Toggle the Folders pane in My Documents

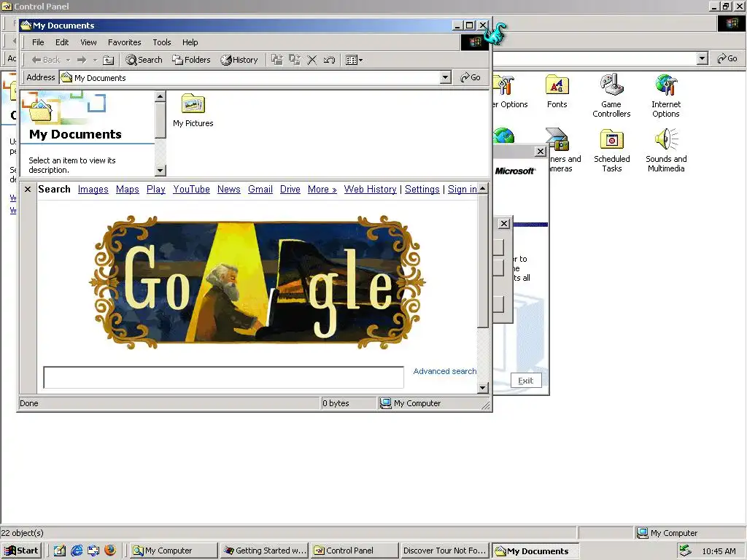(x=191, y=60)
